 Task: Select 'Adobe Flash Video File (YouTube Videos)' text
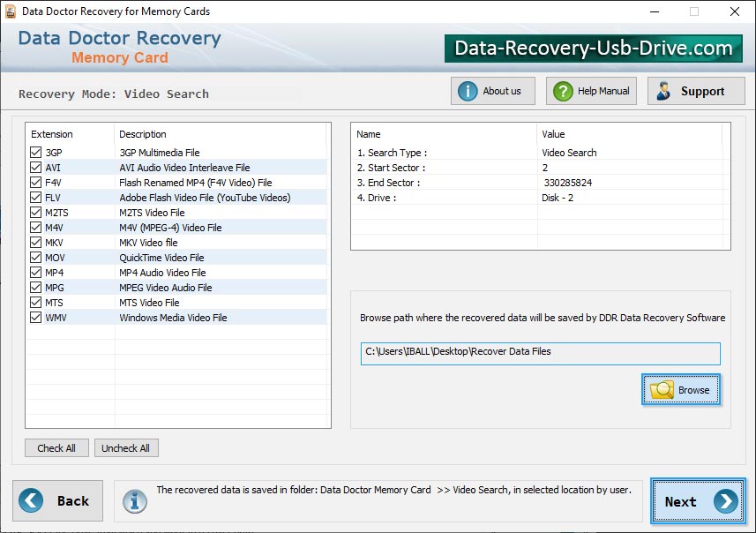[x=205, y=198]
